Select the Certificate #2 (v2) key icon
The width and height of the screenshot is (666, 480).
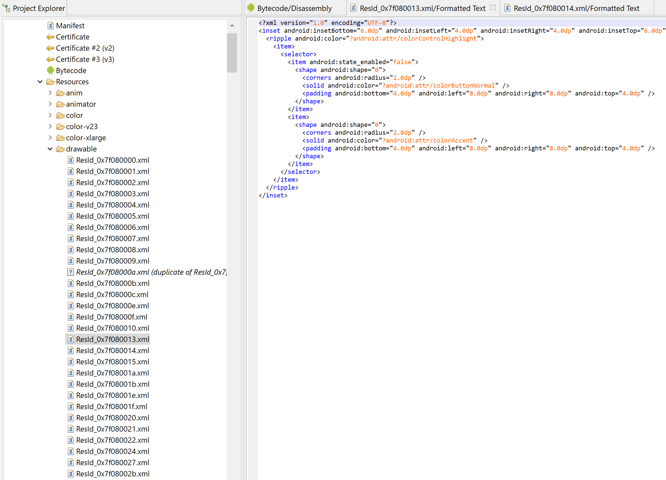(50, 48)
